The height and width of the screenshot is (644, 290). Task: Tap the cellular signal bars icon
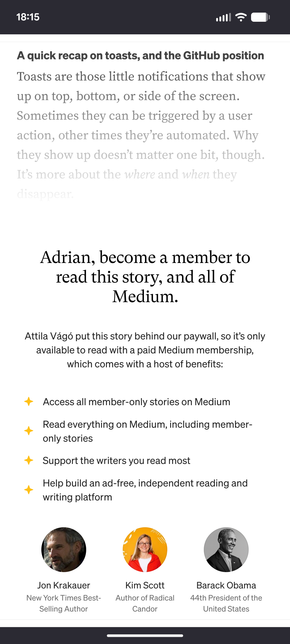[223, 17]
